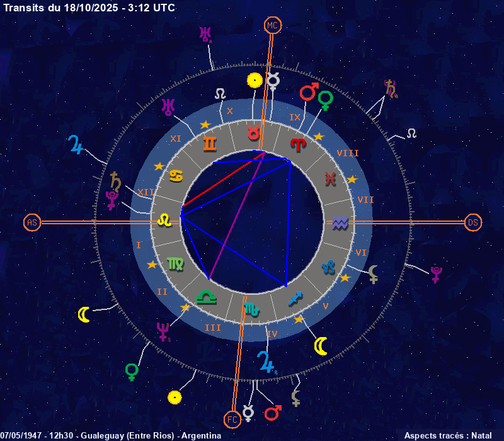Select the house VIII label
Image resolution: width=504 pixels, height=441 pixels.
(x=348, y=153)
